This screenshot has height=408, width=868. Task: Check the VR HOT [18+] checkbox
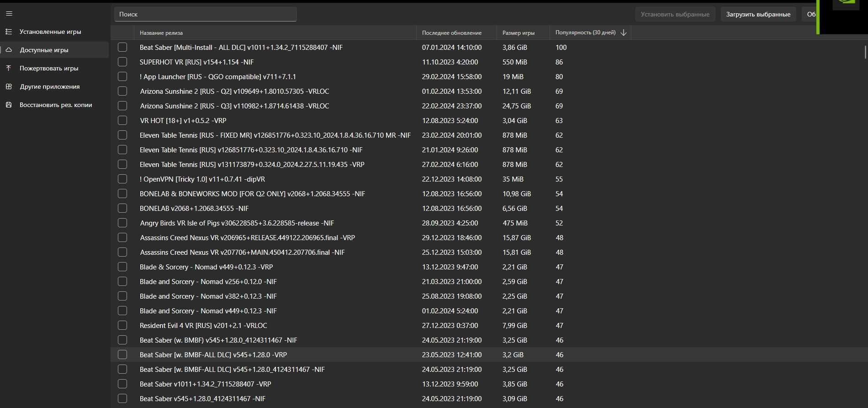click(x=122, y=120)
